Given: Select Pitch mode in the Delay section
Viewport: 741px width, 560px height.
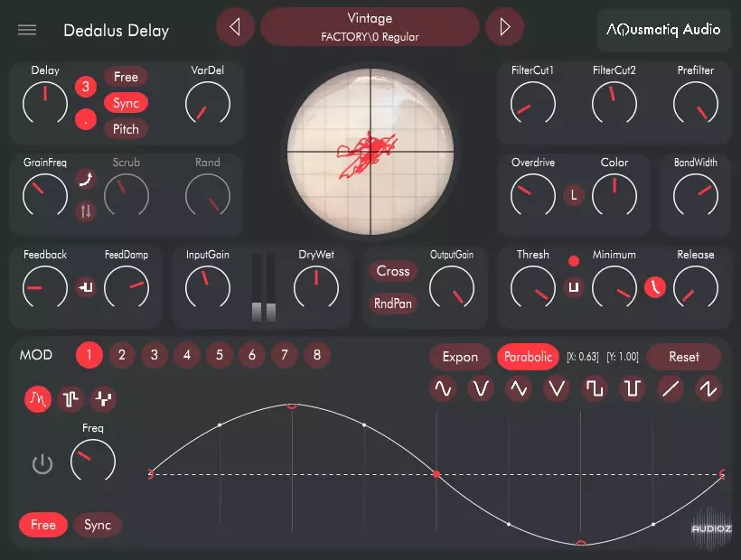Looking at the screenshot, I should pyautogui.click(x=126, y=129).
